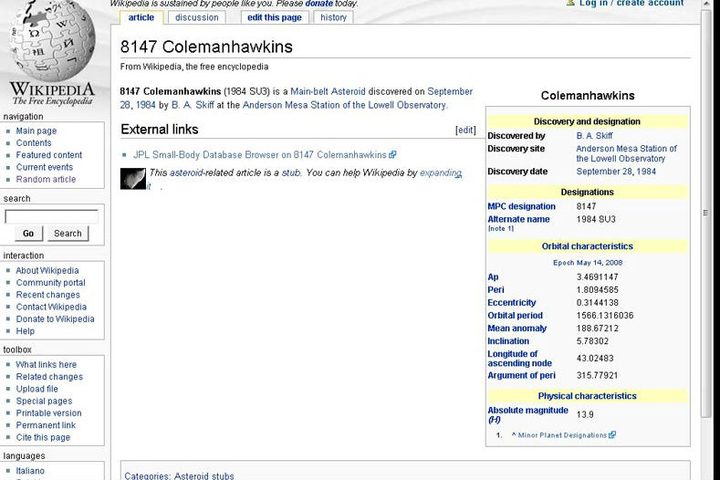
Task: Click the Go button
Action: click(28, 233)
